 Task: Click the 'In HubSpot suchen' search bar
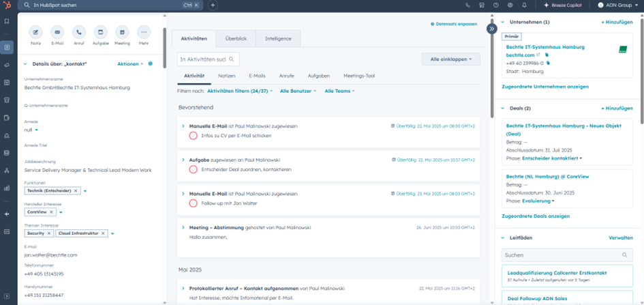tap(111, 5)
